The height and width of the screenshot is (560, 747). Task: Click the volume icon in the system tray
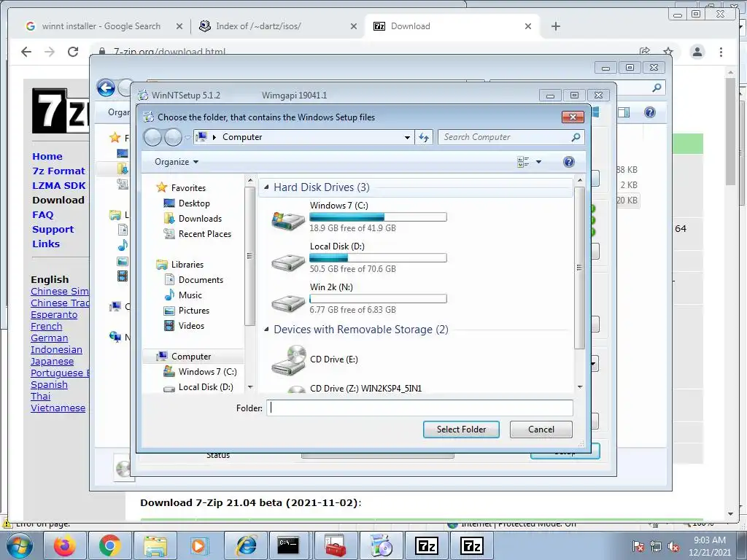tap(673, 547)
